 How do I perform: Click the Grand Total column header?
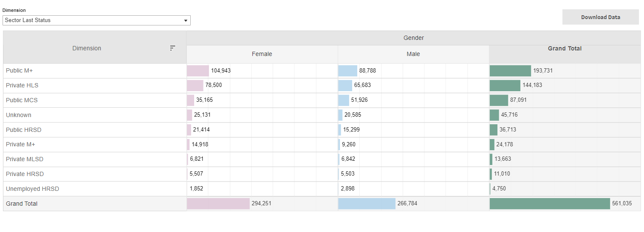point(565,48)
